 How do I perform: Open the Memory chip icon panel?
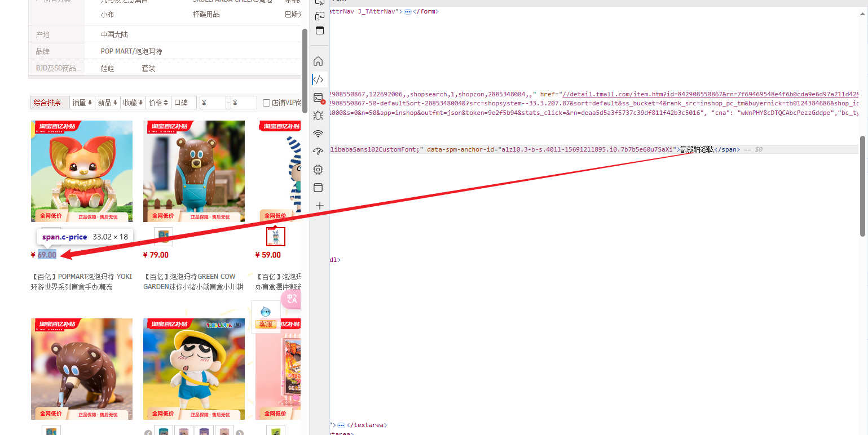pos(318,170)
